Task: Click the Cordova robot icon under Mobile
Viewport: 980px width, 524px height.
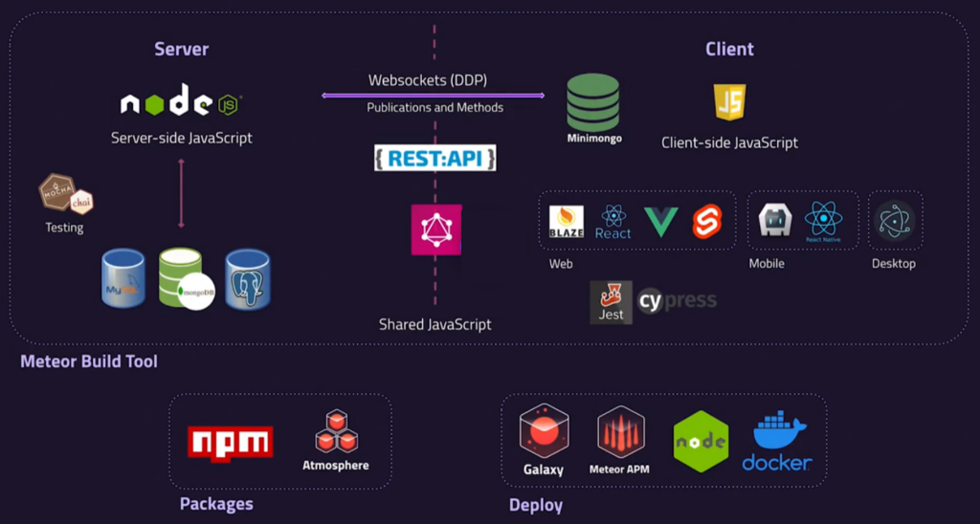Action: click(775, 220)
